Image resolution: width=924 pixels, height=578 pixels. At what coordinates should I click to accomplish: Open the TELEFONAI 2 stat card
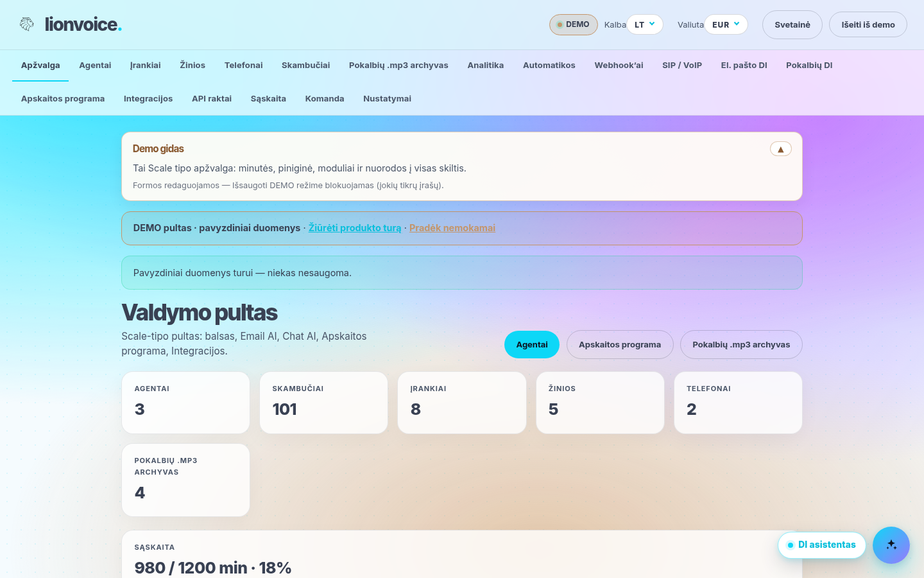pos(738,403)
